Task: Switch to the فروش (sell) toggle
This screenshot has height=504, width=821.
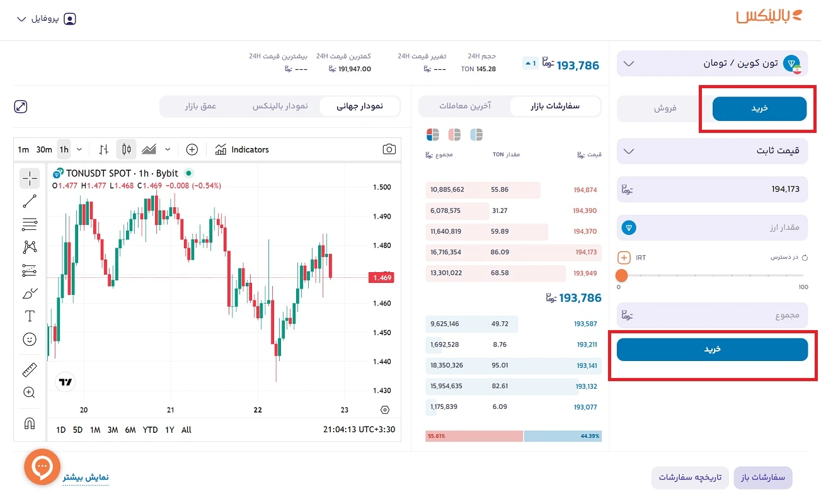Action: point(664,108)
